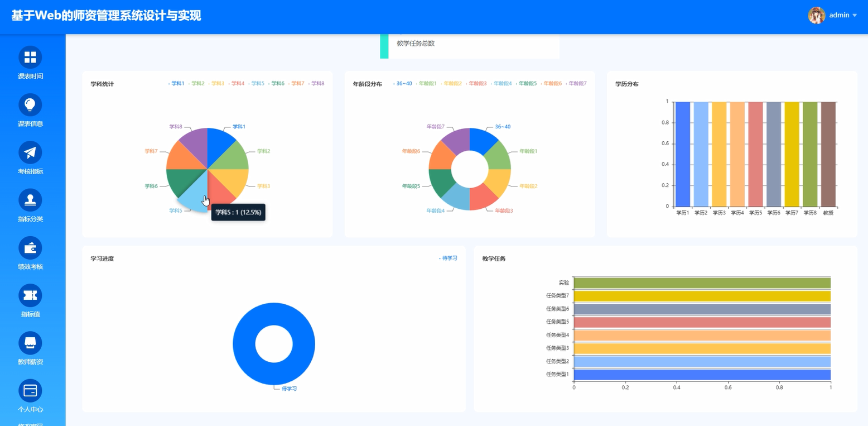868x426 pixels.
Task: Click the system title in header
Action: pyautogui.click(x=106, y=16)
